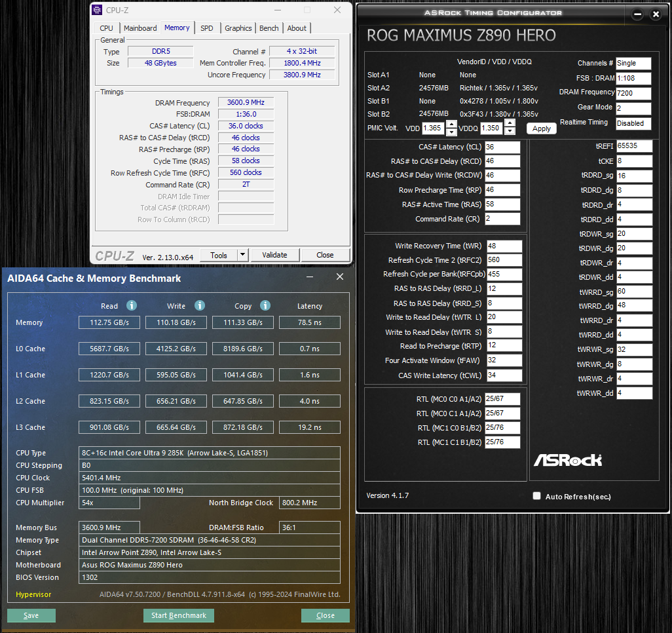This screenshot has height=633, width=672.
Task: Enable the Auto Refresh(sec) checkbox
Action: click(536, 496)
